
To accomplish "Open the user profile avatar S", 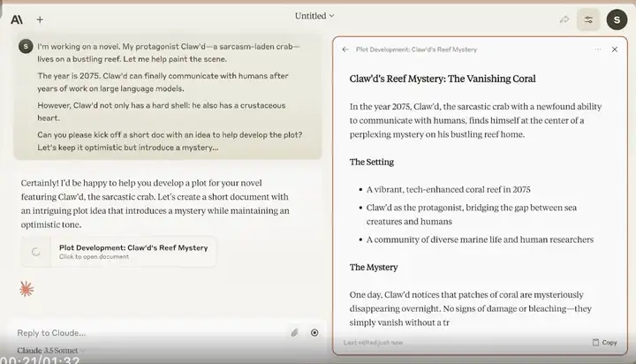I will (617, 19).
